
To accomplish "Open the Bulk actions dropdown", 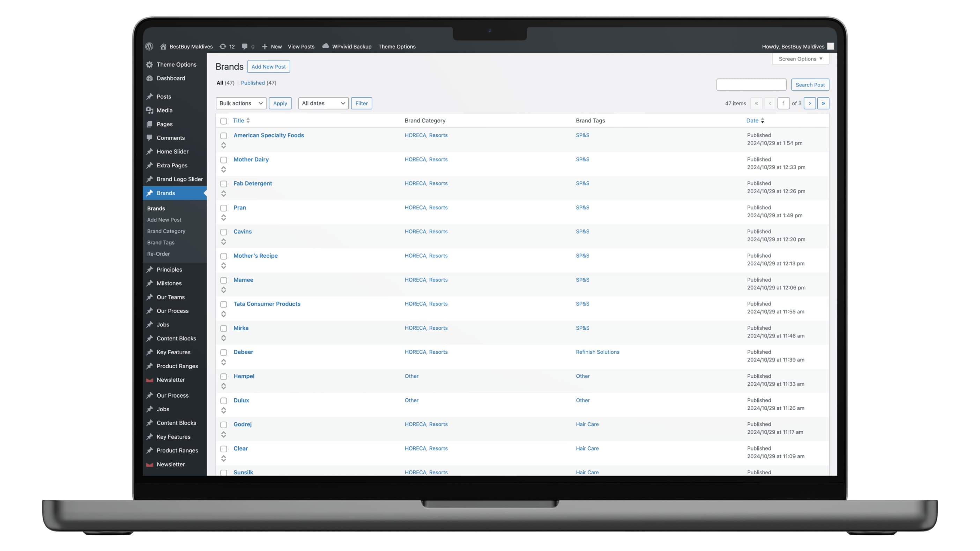I will 241,104.
